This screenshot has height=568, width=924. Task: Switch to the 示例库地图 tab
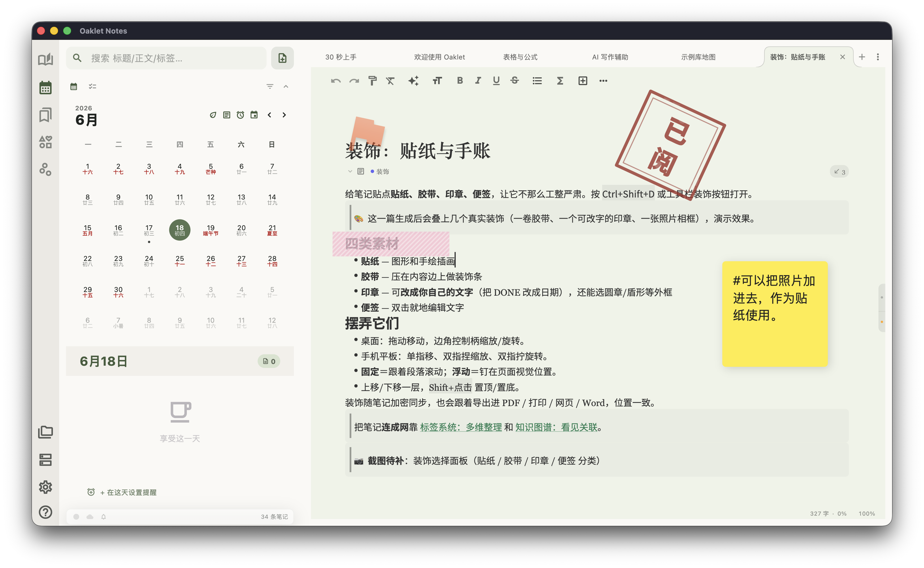[x=698, y=57]
